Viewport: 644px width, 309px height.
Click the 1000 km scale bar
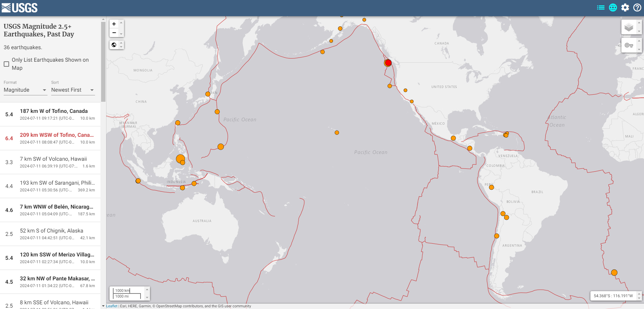(x=122, y=290)
